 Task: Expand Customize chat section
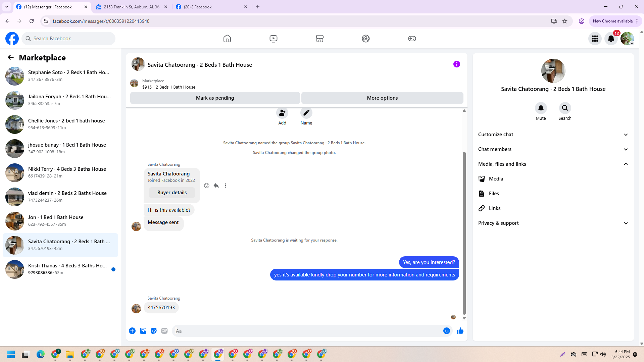553,135
